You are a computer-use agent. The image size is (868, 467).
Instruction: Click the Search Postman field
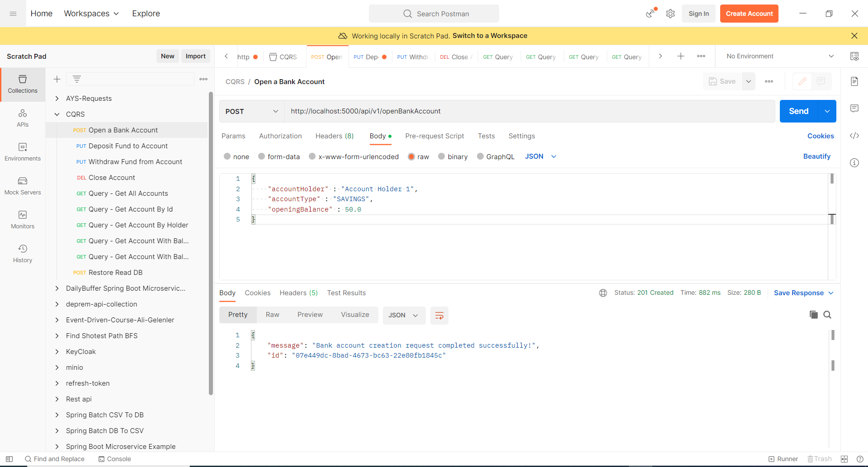(x=434, y=14)
